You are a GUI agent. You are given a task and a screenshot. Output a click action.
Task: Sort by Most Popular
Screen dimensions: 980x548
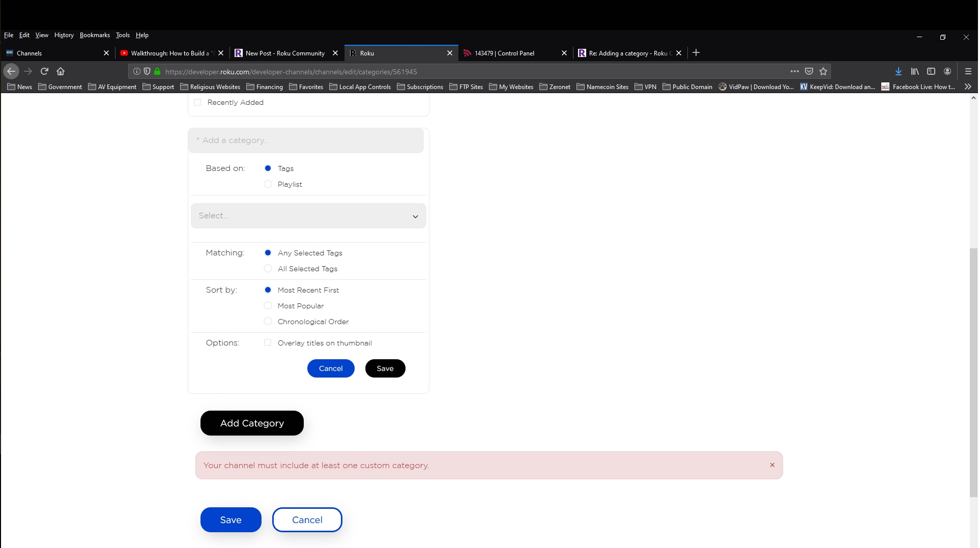268,305
